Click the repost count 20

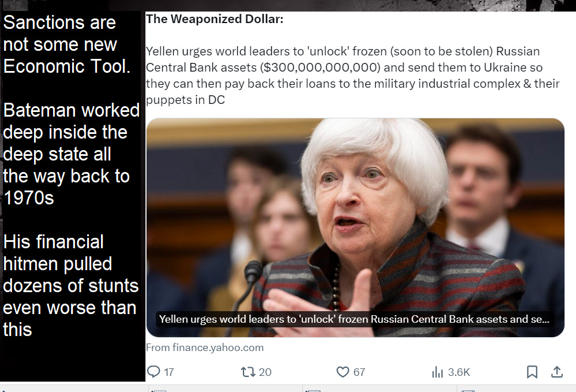pyautogui.click(x=265, y=372)
